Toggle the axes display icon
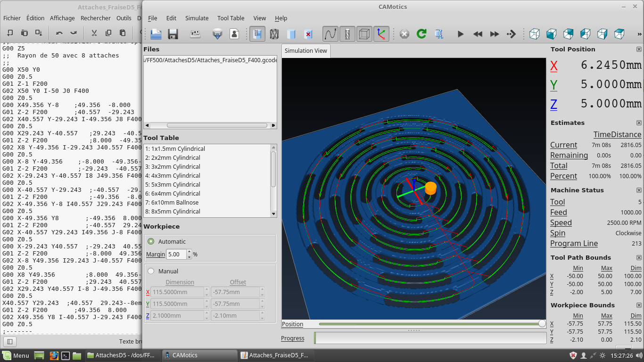The height and width of the screenshot is (362, 644). (381, 34)
